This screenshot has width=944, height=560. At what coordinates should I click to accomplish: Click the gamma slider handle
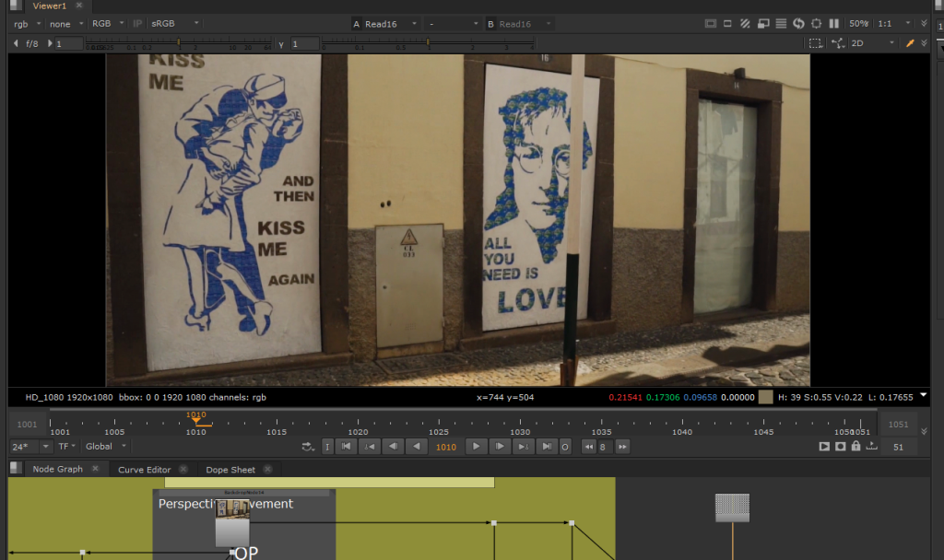click(428, 42)
